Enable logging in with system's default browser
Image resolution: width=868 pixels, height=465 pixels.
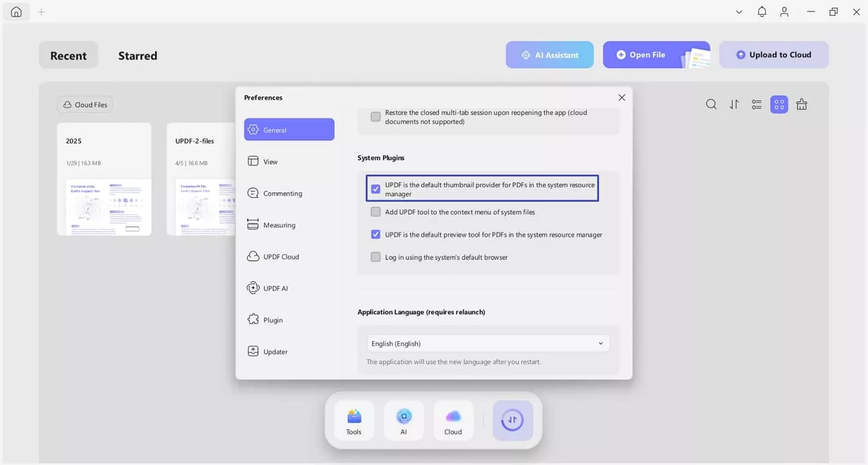pyautogui.click(x=375, y=257)
